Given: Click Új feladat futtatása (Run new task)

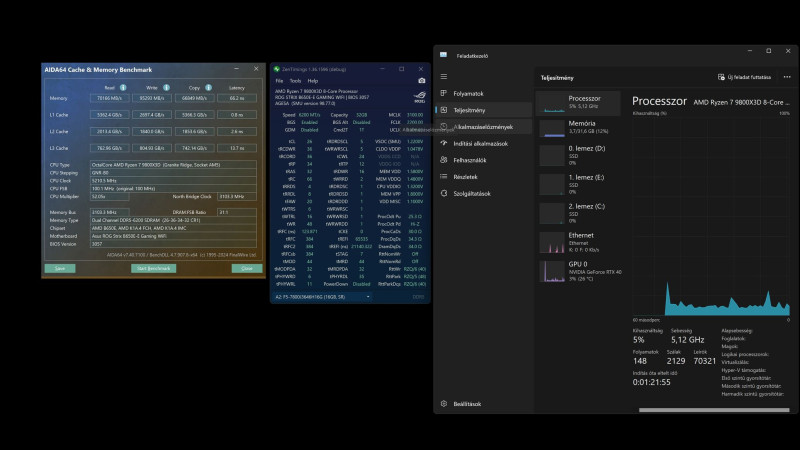Looking at the screenshot, I should [x=744, y=77].
